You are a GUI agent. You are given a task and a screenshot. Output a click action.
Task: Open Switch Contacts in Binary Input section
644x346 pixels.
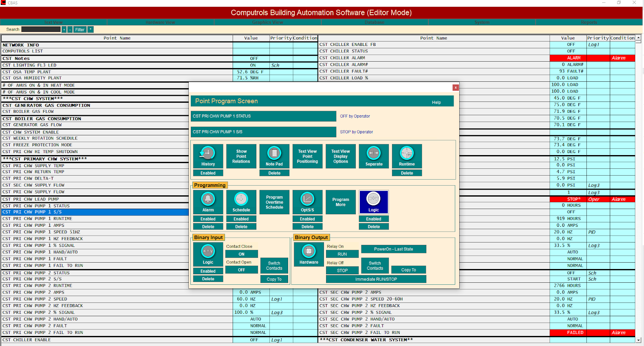274,265
